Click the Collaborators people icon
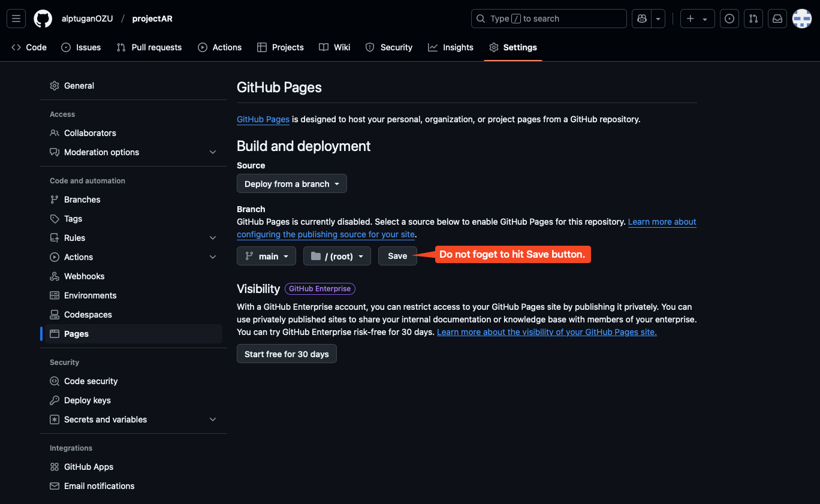Image resolution: width=820 pixels, height=504 pixels. tap(55, 133)
